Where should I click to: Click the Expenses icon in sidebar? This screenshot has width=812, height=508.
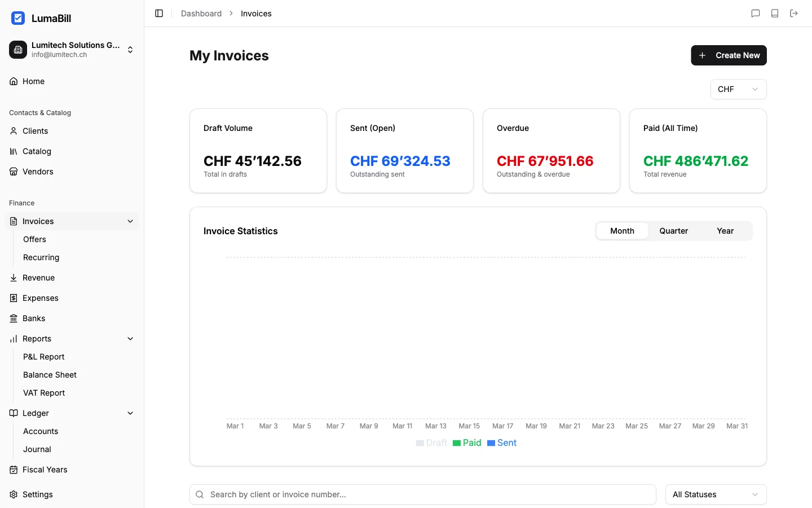tap(13, 298)
